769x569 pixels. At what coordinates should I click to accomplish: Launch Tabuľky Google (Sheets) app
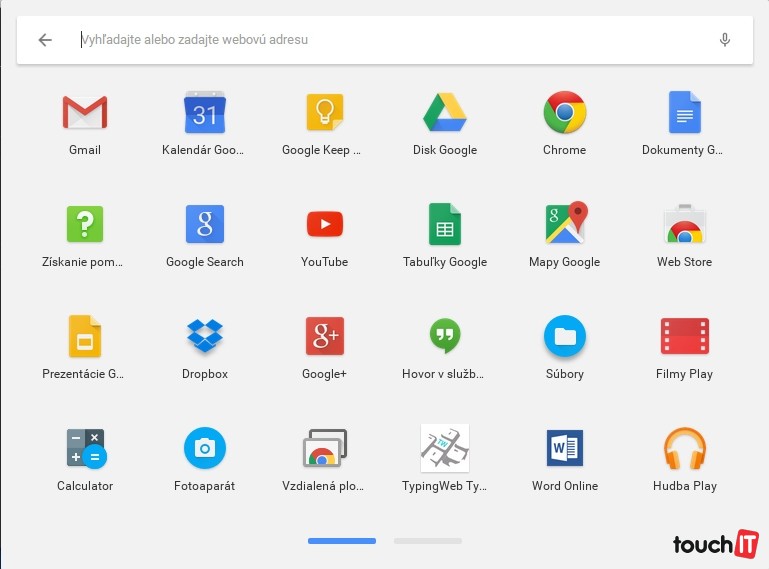pos(445,225)
